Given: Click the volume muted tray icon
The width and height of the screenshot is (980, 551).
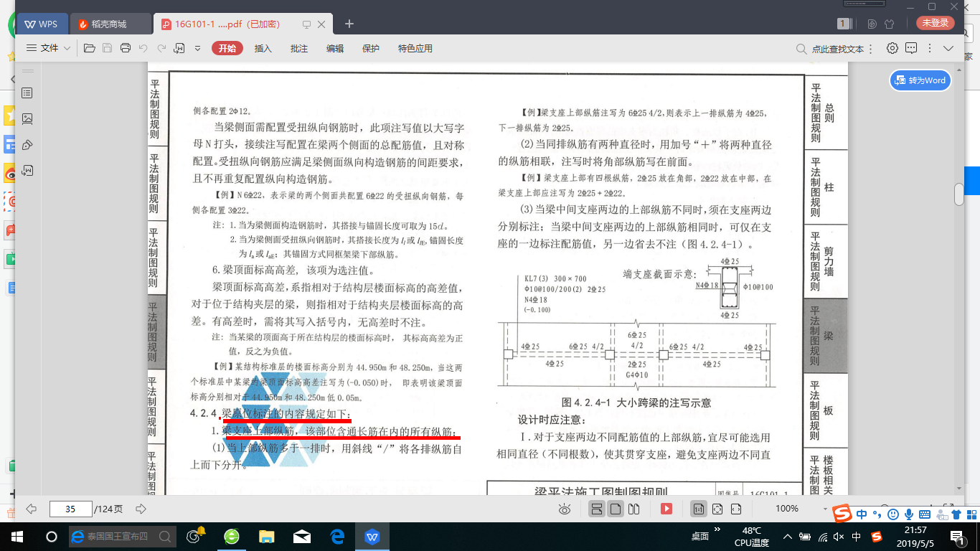Looking at the screenshot, I should click(x=839, y=536).
